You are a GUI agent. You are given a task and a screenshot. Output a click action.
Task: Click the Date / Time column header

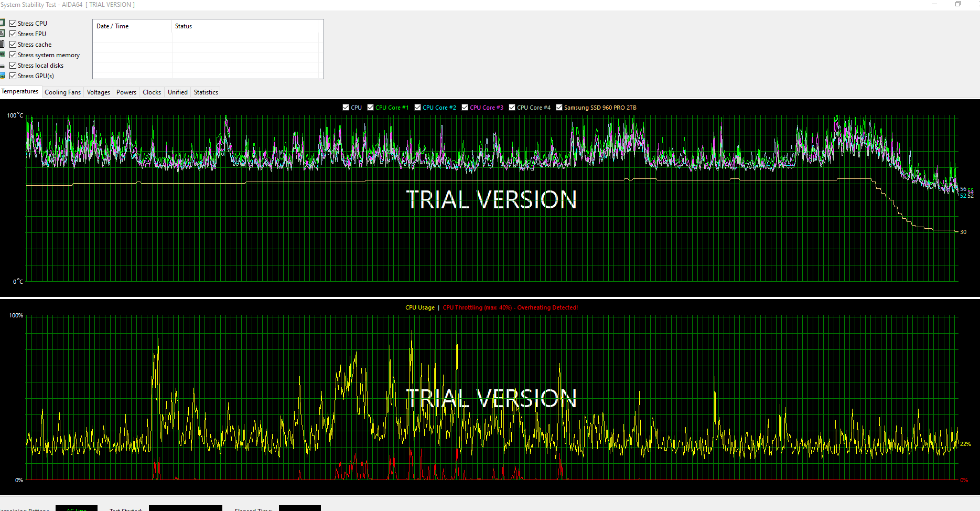pyautogui.click(x=133, y=26)
